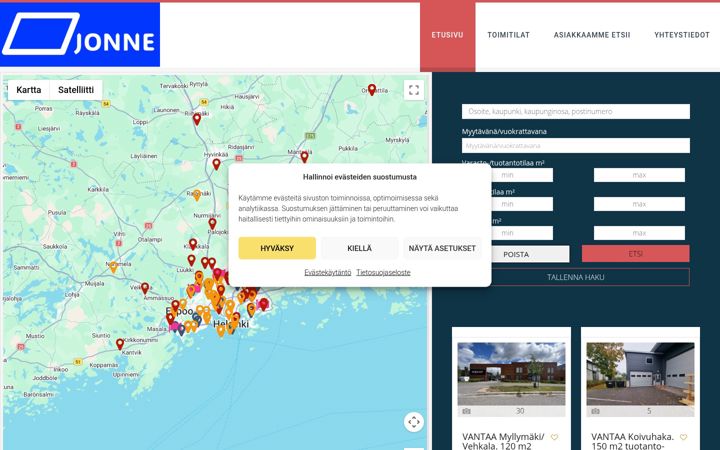Click the red map pin near Klaukkala
Image resolution: width=720 pixels, height=450 pixels.
pyautogui.click(x=193, y=244)
